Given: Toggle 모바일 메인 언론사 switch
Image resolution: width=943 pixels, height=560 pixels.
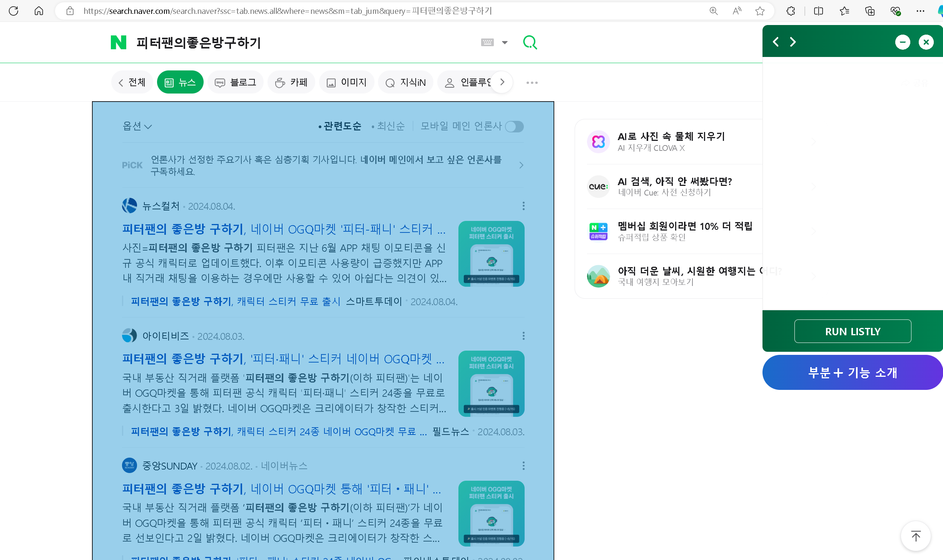Looking at the screenshot, I should tap(514, 126).
